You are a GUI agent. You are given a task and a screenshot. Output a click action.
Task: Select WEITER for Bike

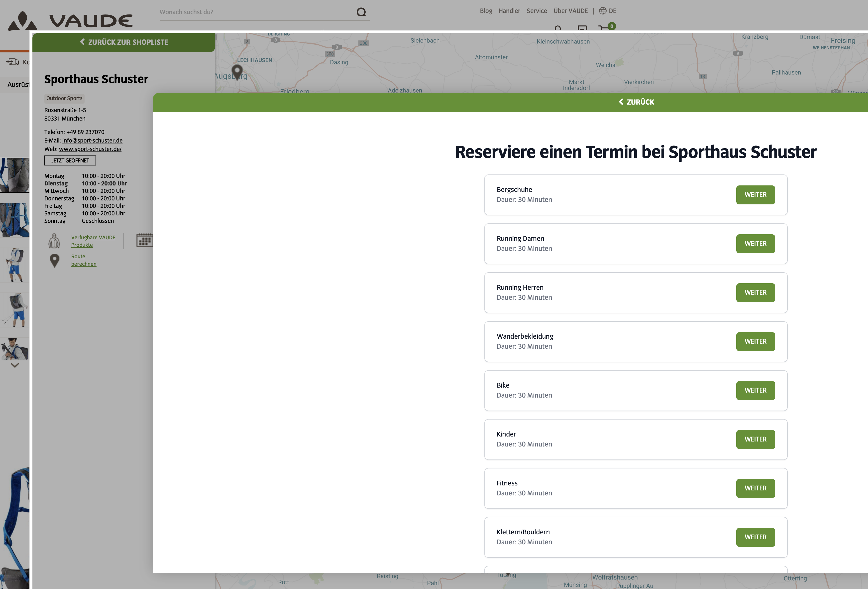point(755,391)
